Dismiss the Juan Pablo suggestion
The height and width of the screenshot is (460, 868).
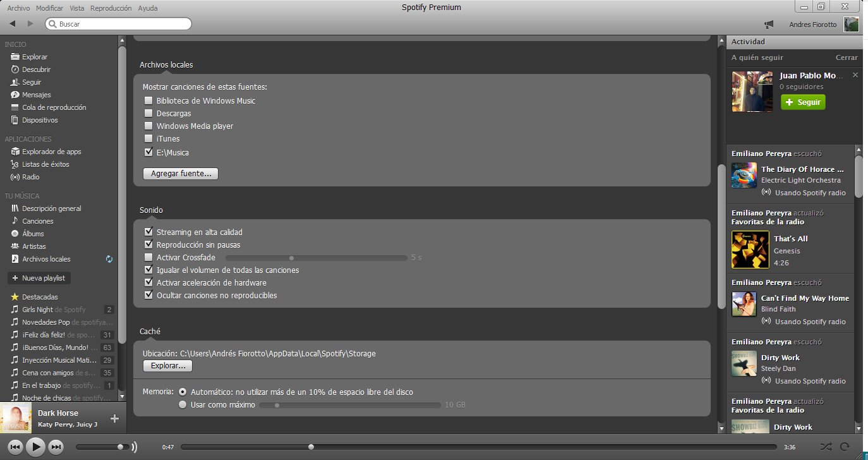click(x=855, y=75)
